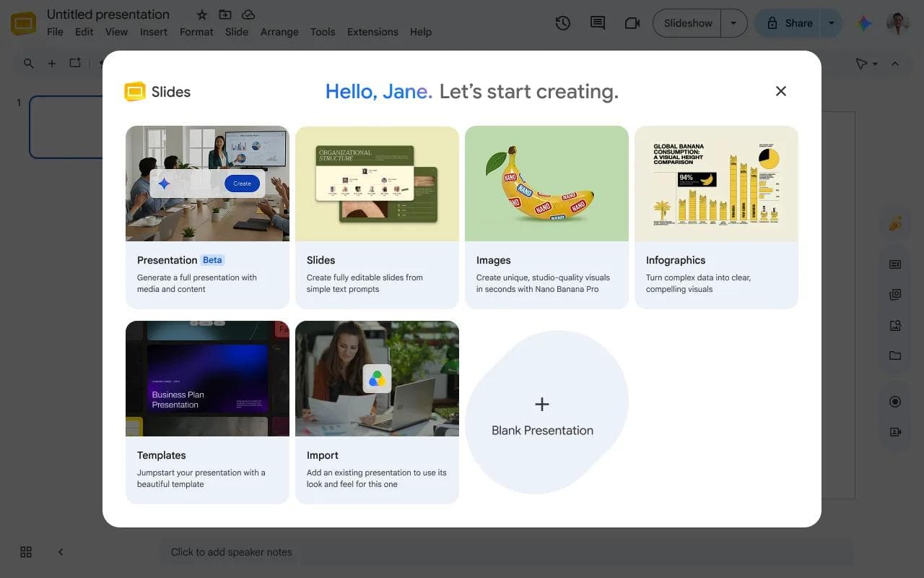Open the Gemini sparkle icon
Viewport: 924px width, 578px height.
[864, 23]
